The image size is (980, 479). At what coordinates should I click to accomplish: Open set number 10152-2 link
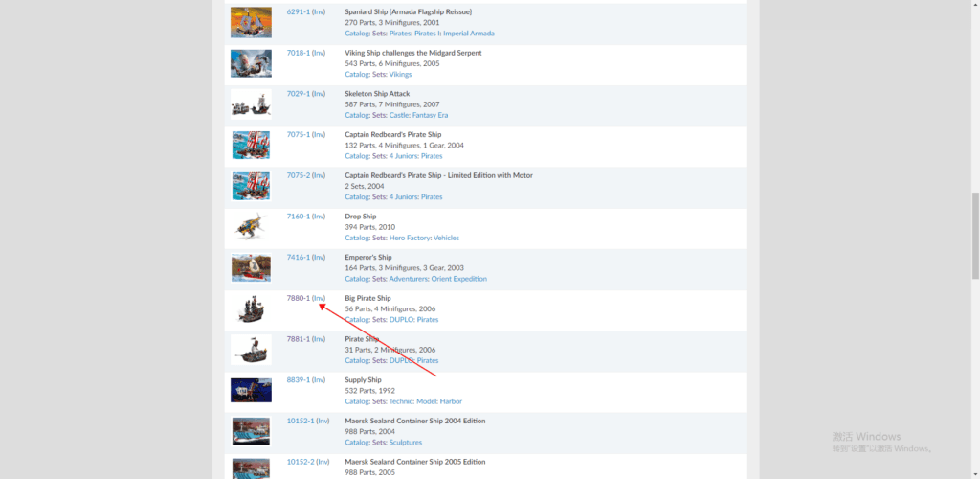pyautogui.click(x=300, y=462)
